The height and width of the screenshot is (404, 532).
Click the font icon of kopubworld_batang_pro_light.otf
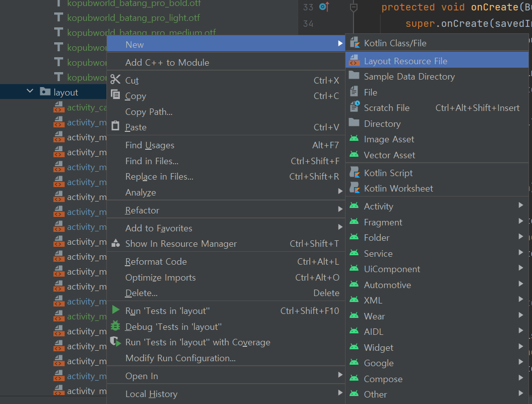pos(59,17)
